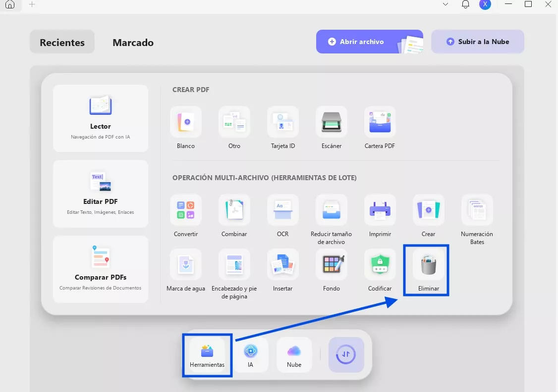Open the batch Codificar tool
The height and width of the screenshot is (392, 558).
380,270
